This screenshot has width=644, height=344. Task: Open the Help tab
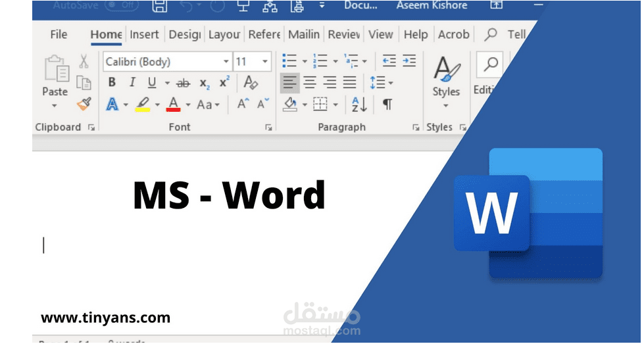click(x=416, y=34)
